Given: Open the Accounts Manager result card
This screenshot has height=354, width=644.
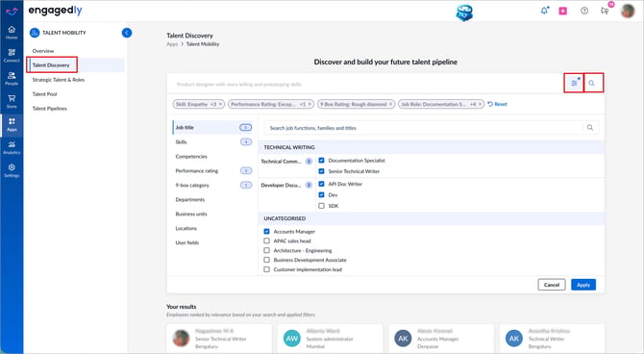Looking at the screenshot, I should (441, 339).
